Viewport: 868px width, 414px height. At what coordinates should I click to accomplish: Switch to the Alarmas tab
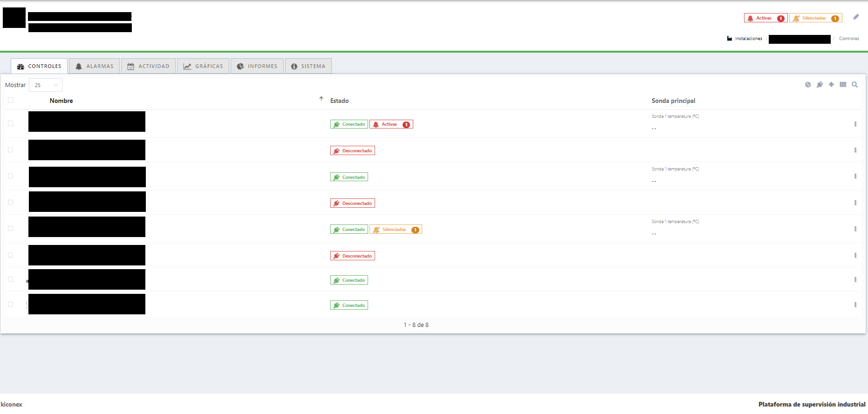coord(95,66)
